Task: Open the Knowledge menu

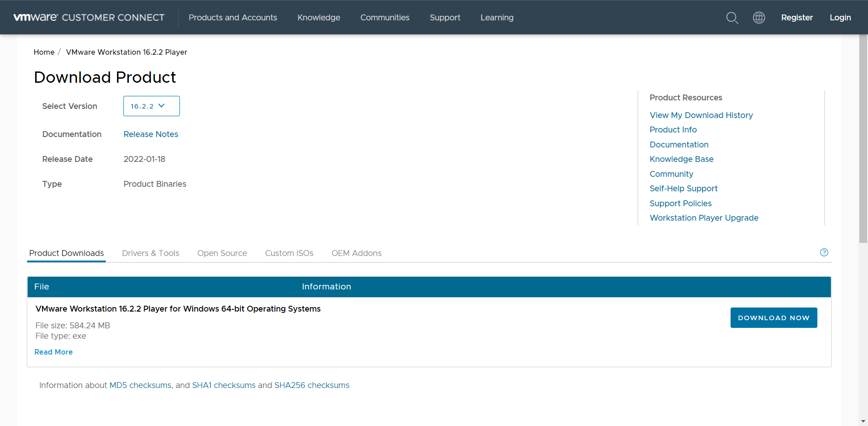Action: pos(319,18)
